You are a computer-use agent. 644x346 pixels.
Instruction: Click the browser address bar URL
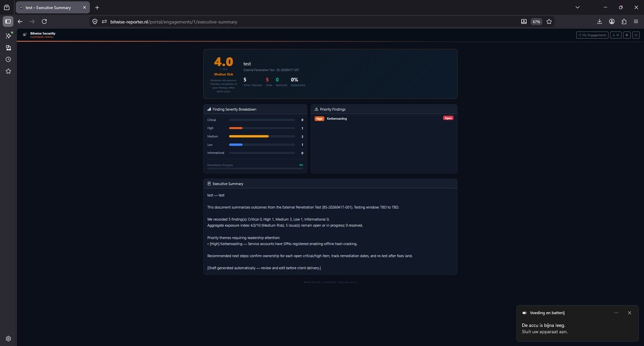click(174, 22)
